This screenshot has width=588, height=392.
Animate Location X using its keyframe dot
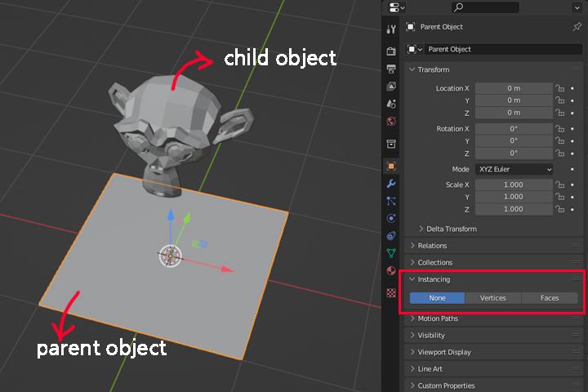click(x=572, y=88)
